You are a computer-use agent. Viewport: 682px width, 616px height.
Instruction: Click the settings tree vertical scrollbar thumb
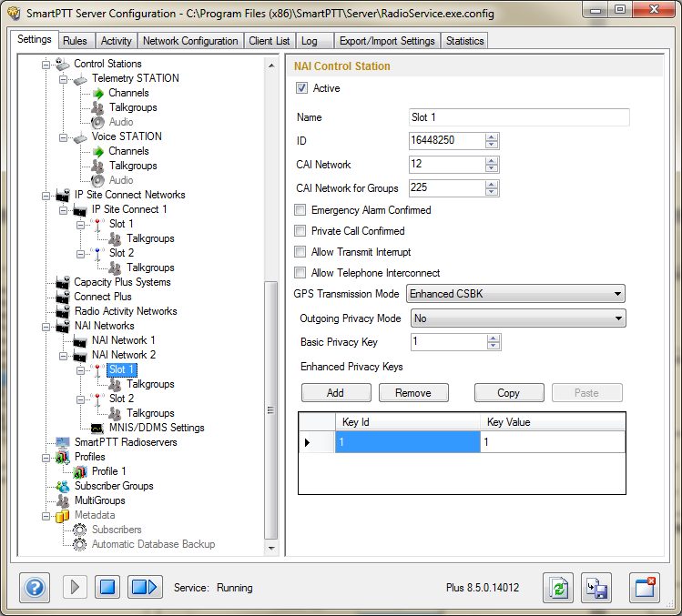pos(271,410)
